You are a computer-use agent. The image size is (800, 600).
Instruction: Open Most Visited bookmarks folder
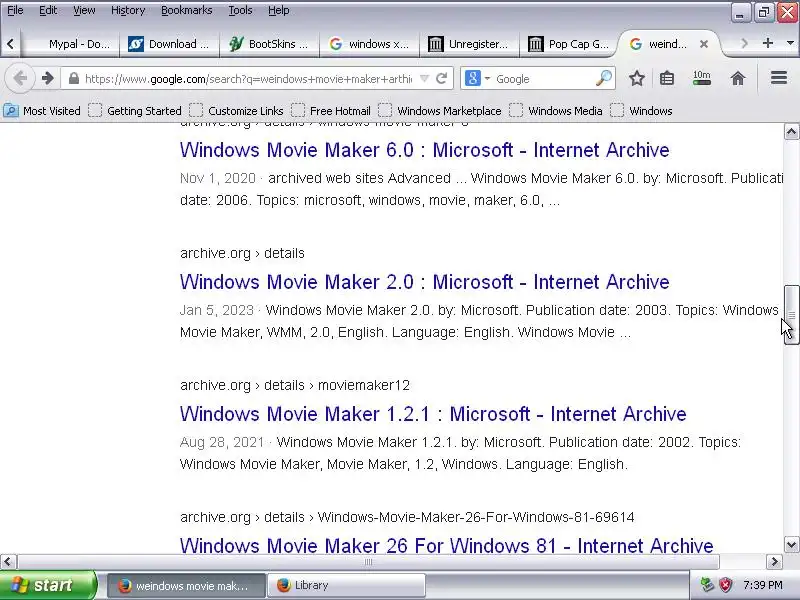(42, 111)
